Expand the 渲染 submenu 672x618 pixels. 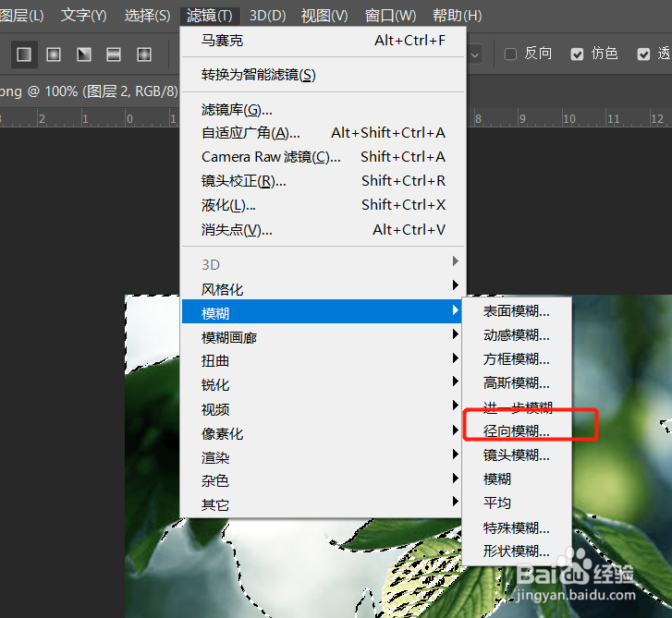[x=324, y=457]
